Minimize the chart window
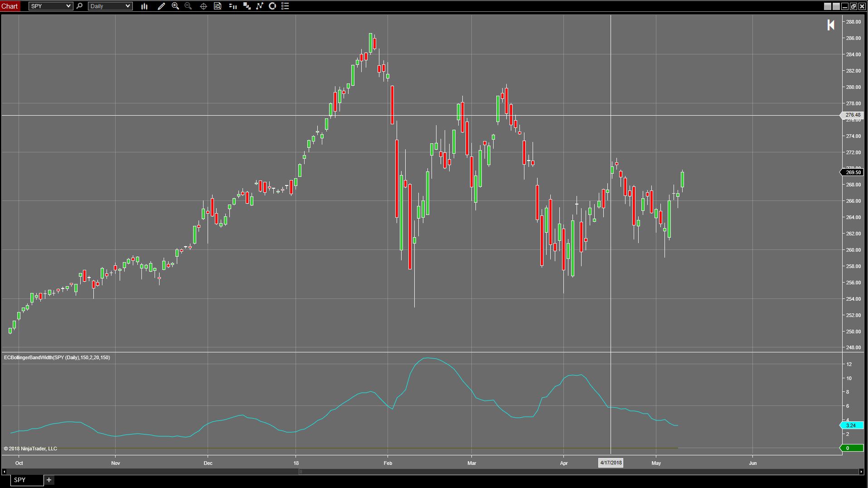This screenshot has width=868, height=488. coord(845,6)
